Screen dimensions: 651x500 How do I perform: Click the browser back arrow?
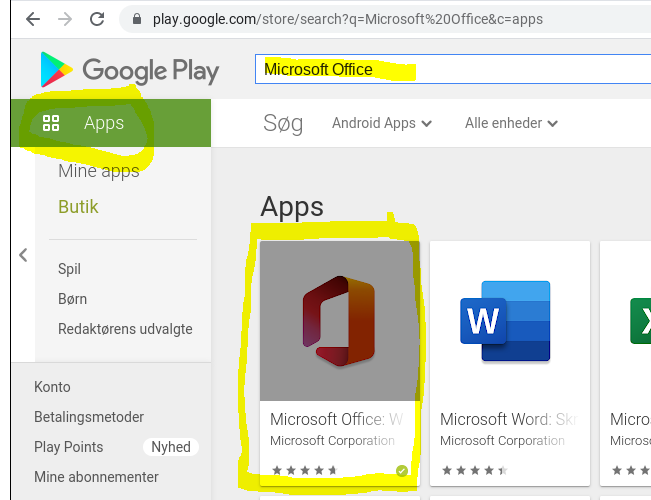pos(33,19)
